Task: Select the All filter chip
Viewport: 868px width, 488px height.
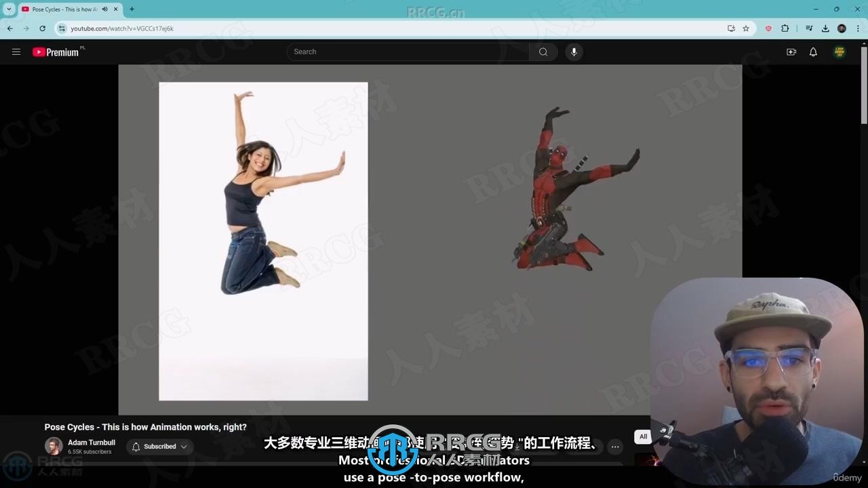Action: click(643, 436)
